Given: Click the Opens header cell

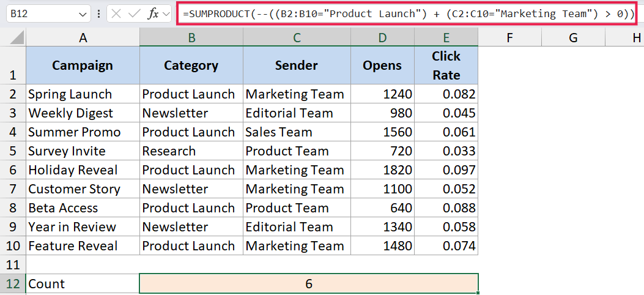Looking at the screenshot, I should click(x=383, y=65).
